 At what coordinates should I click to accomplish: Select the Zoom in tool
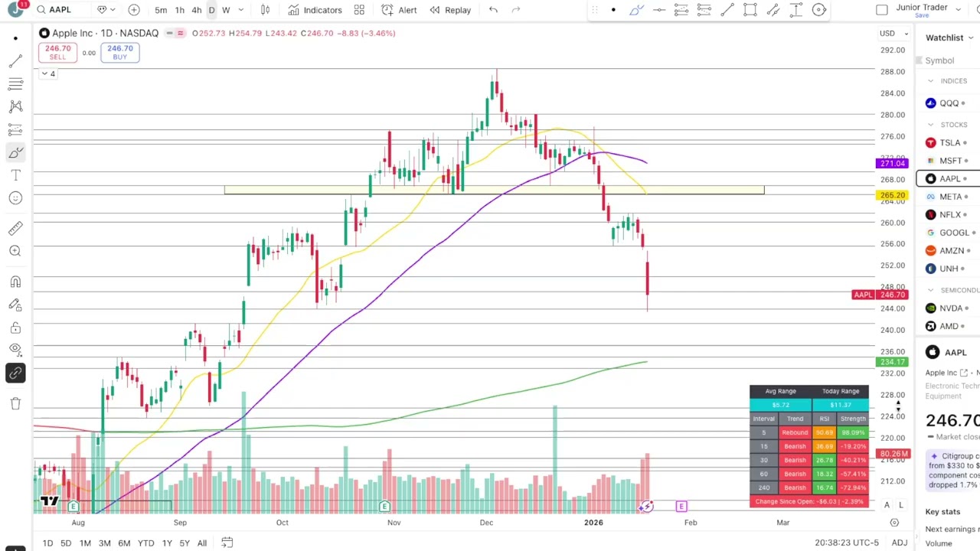[x=15, y=251]
